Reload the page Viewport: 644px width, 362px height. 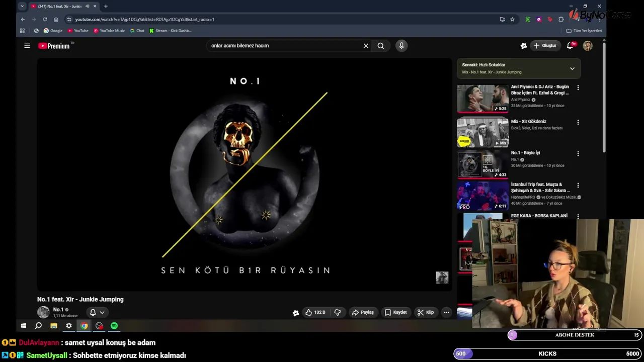[45, 19]
